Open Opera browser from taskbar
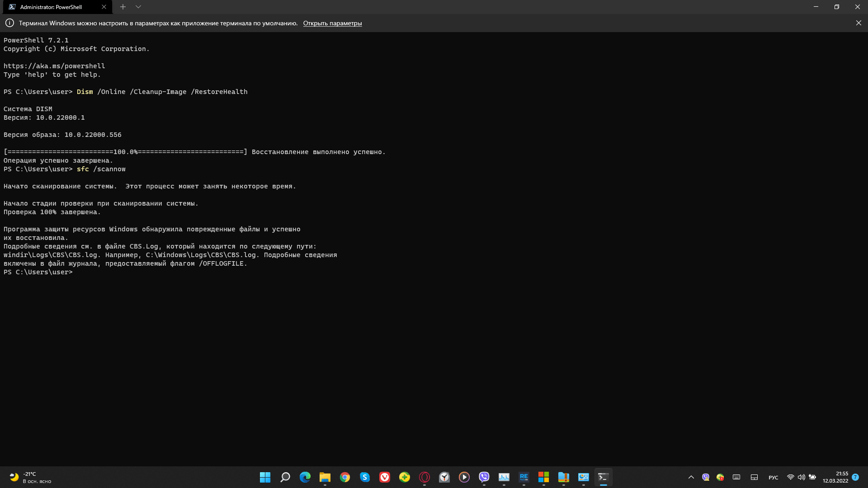This screenshot has width=868, height=488. pyautogui.click(x=424, y=477)
